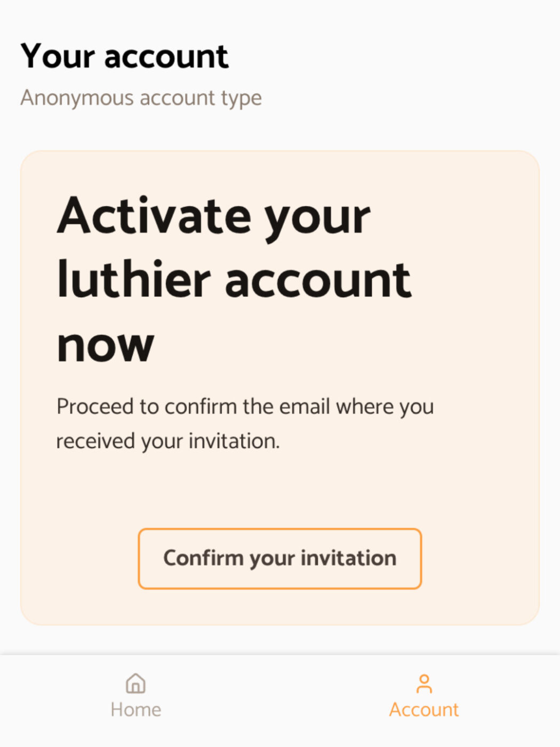The height and width of the screenshot is (747, 560).
Task: Click the "Proceed to confirm the email" text line
Action: pyautogui.click(x=245, y=407)
